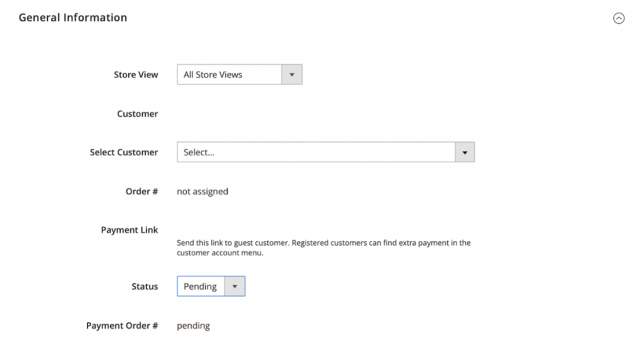Viewport: 644px width, 352px height.
Task: Click the Payment Order # label
Action: [x=122, y=326]
